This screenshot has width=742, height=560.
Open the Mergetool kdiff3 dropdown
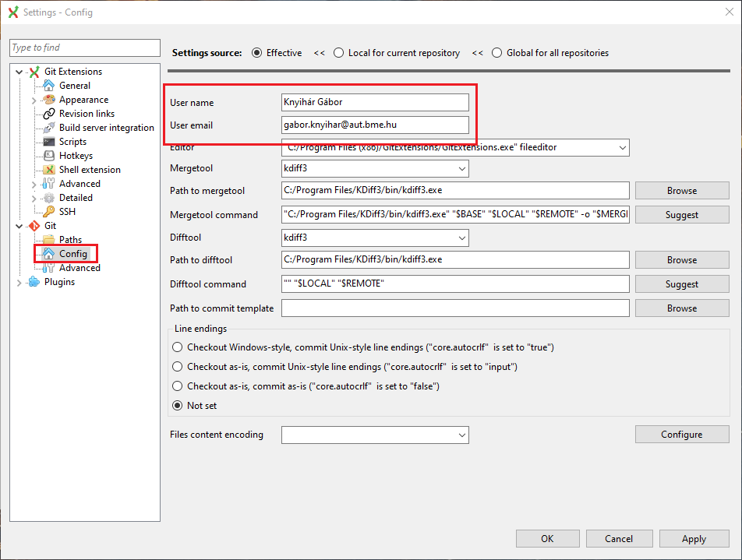[461, 168]
